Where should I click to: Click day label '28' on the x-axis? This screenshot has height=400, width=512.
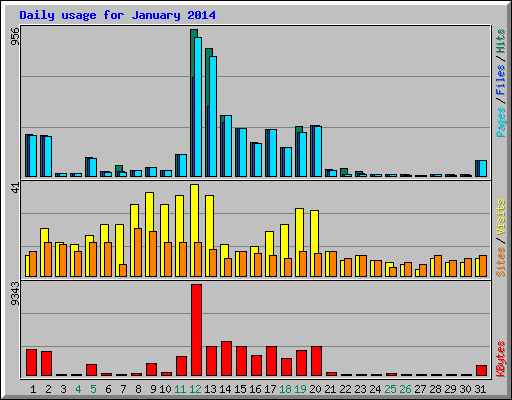pos(435,389)
